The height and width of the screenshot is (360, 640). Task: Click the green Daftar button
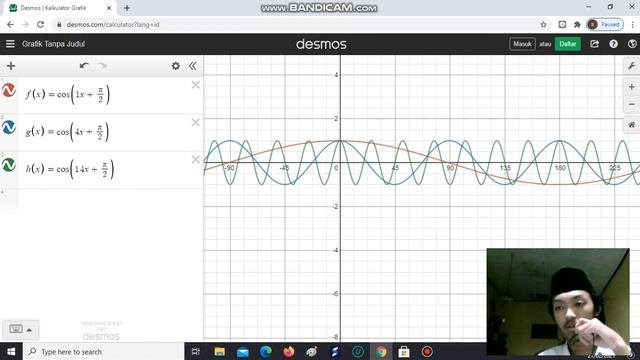(x=567, y=44)
